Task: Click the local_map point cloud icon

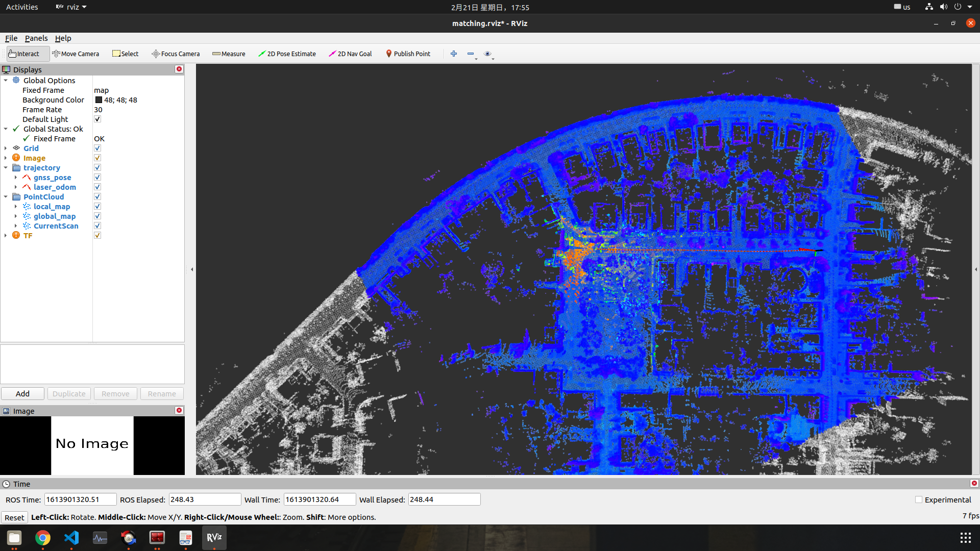Action: [x=27, y=206]
